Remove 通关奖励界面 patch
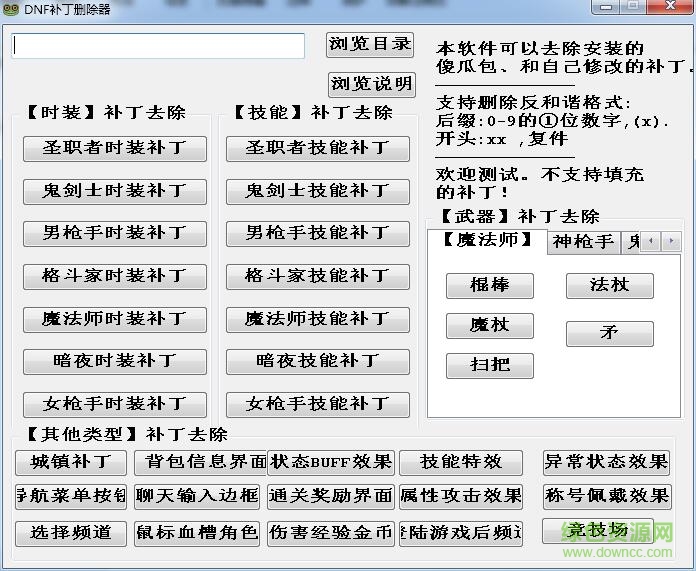 331,496
